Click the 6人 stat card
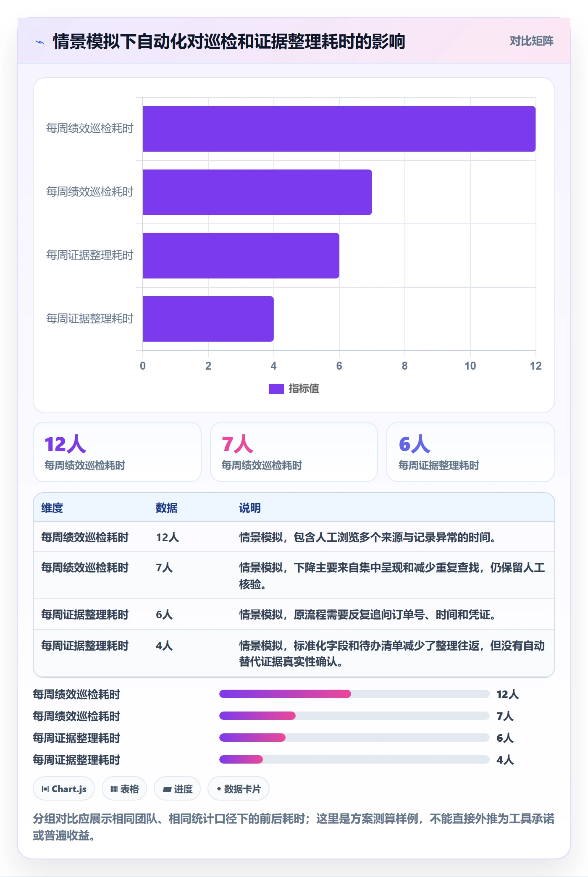The width and height of the screenshot is (588, 877). pyautogui.click(x=471, y=452)
